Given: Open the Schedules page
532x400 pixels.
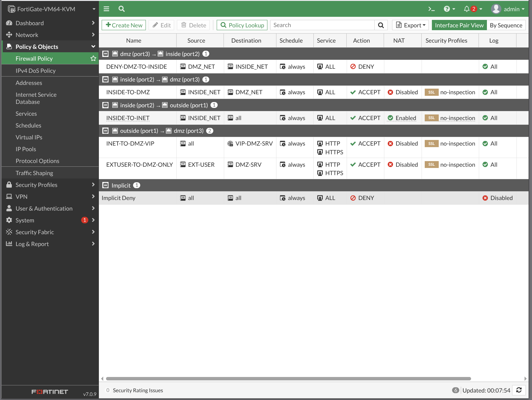Looking at the screenshot, I should tap(28, 125).
